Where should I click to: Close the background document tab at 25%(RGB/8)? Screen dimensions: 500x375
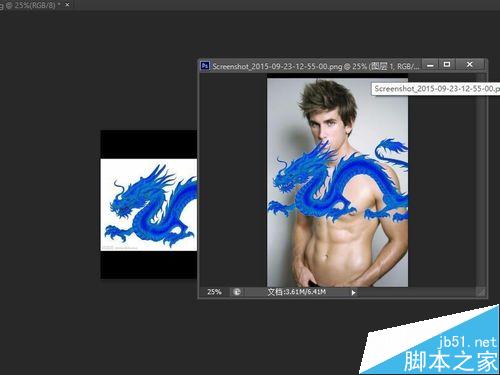[67, 5]
